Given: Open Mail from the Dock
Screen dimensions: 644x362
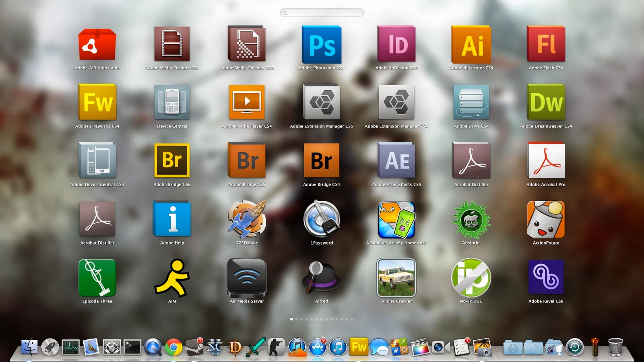Looking at the screenshot, I should click(x=91, y=347).
